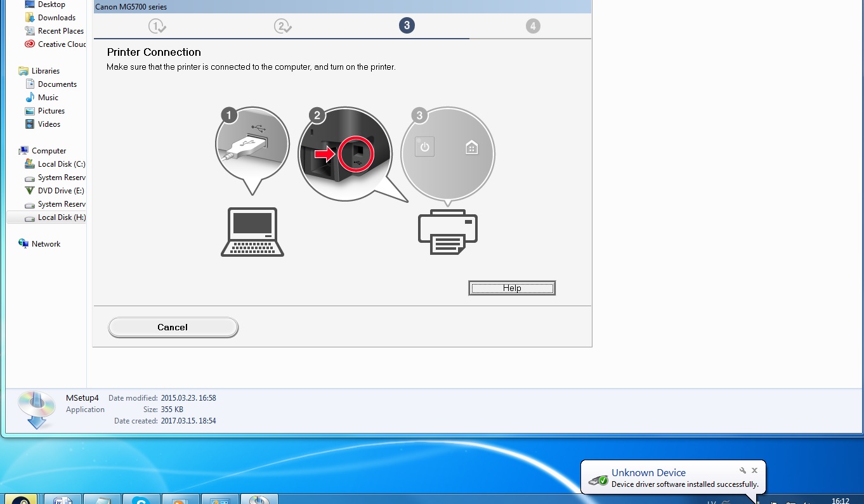The image size is (864, 504).
Task: Open Skype from the taskbar
Action: pyautogui.click(x=141, y=500)
